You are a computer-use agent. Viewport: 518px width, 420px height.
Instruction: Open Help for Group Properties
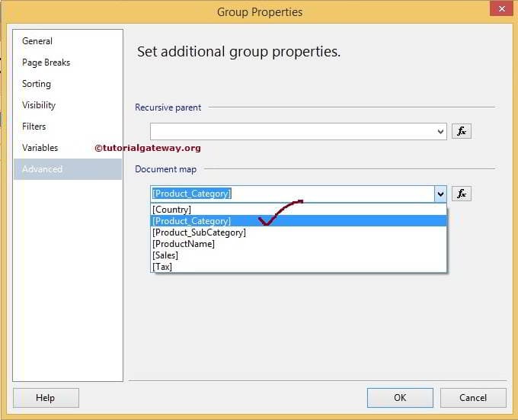point(46,398)
